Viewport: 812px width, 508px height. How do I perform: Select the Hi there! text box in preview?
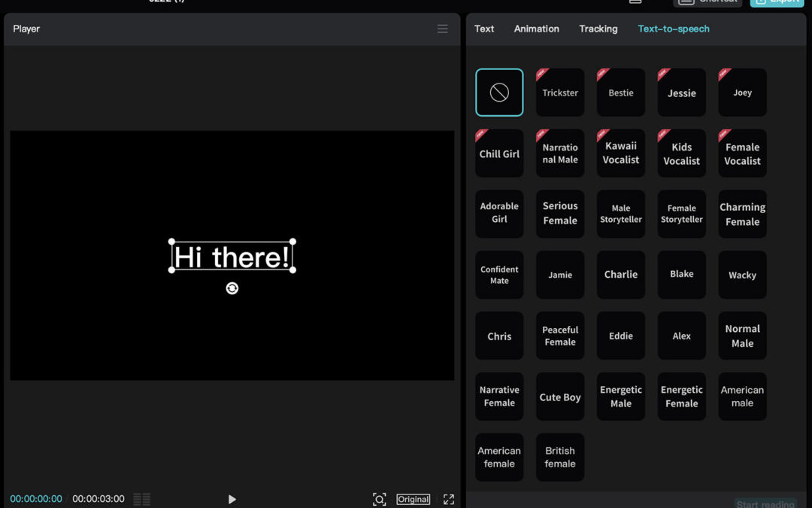coord(232,257)
